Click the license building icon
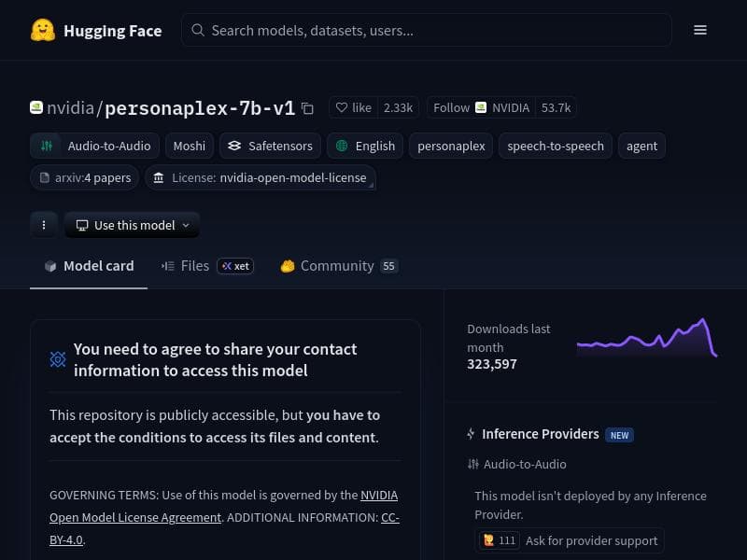The image size is (747, 560). pyautogui.click(x=158, y=177)
